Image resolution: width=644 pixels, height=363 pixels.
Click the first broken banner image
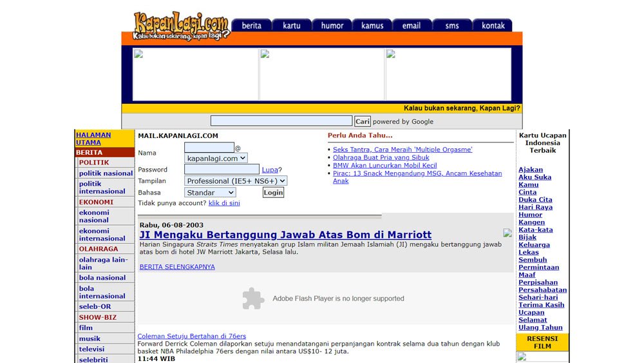coord(196,74)
